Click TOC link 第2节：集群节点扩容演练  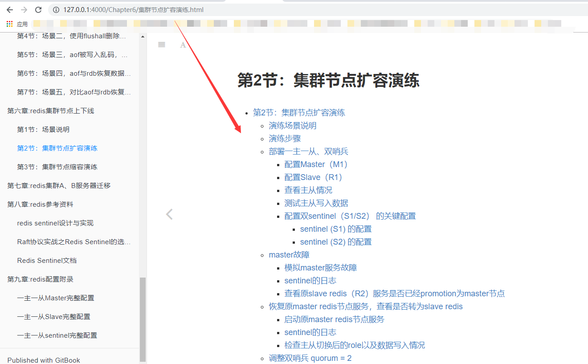tap(299, 113)
